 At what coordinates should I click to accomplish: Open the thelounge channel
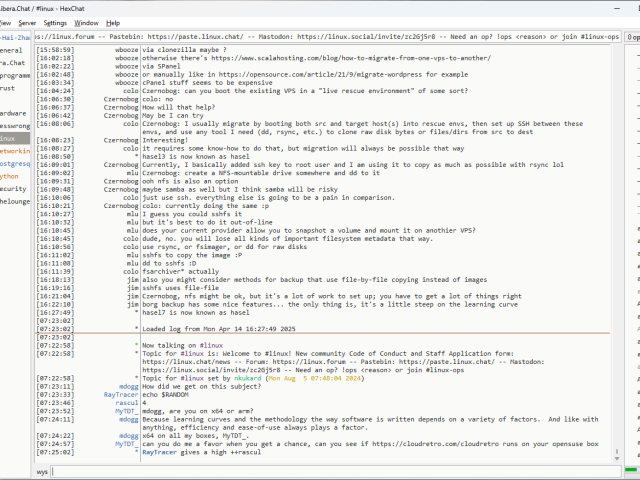coord(14,200)
